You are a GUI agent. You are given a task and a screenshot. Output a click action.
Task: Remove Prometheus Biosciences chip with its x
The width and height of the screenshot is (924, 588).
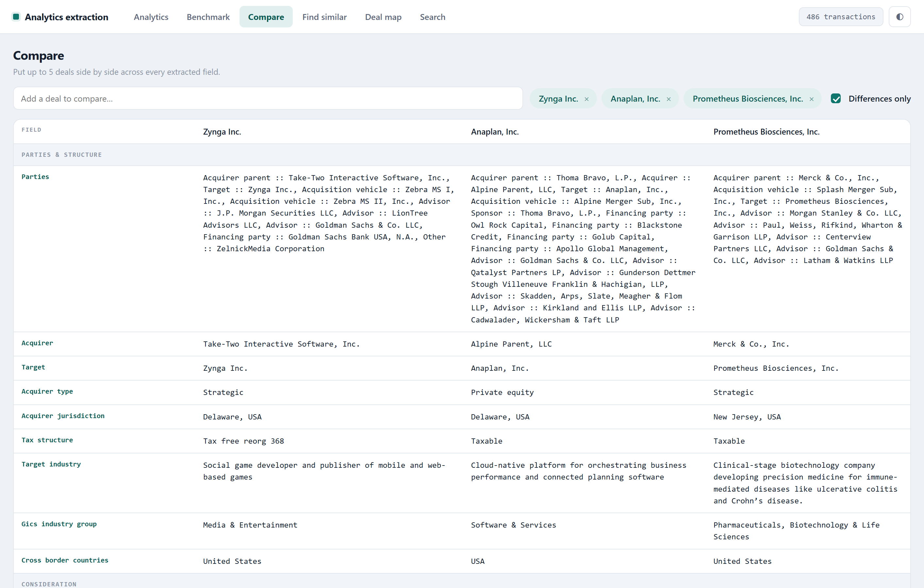coord(812,99)
